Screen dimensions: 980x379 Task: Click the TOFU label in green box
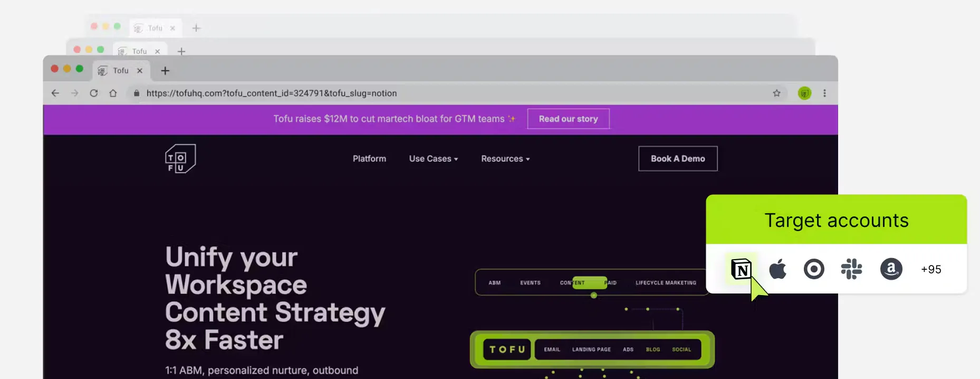pos(507,349)
